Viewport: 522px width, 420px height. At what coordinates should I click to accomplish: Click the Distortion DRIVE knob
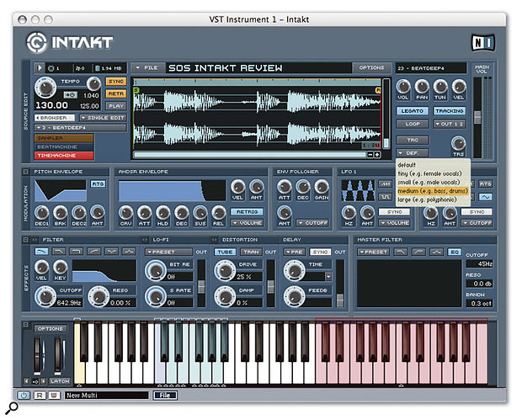[225, 270]
